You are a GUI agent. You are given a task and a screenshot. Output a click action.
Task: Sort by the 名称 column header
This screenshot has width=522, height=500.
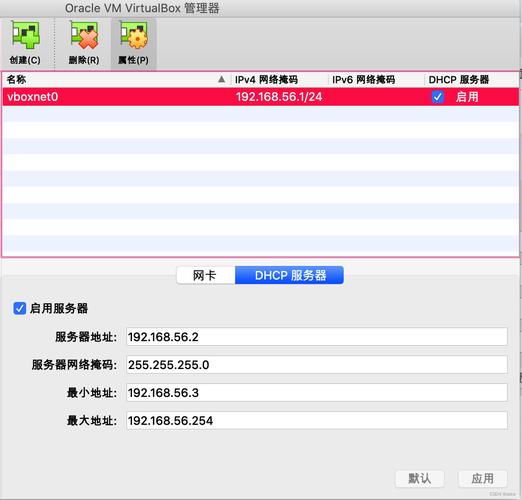coord(117,80)
